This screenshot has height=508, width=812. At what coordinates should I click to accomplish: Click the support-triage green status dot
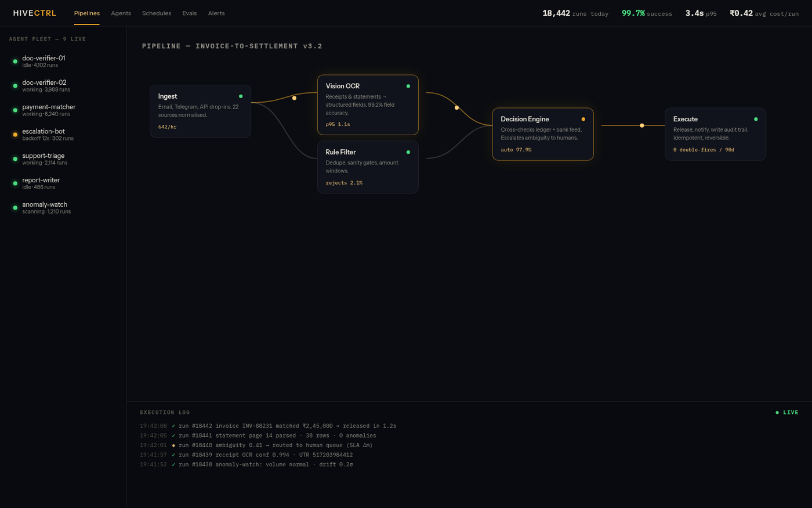[15, 159]
